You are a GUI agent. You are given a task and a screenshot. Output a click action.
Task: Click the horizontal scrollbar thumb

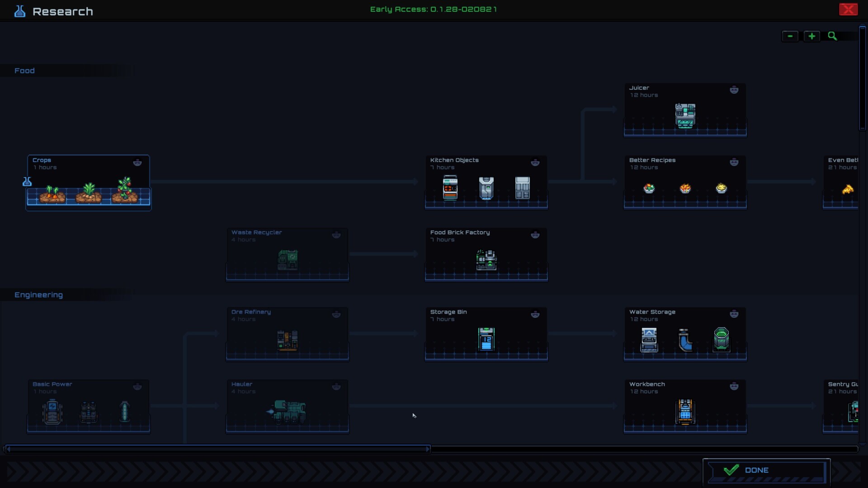[x=217, y=449]
